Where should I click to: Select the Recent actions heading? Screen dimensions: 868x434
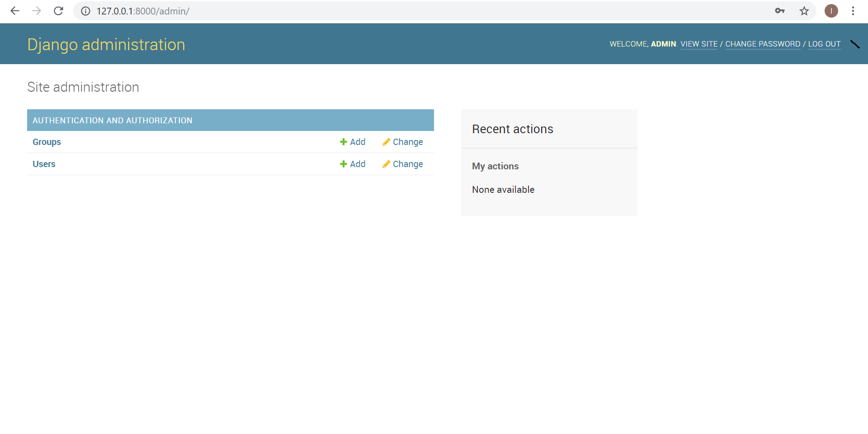click(513, 129)
